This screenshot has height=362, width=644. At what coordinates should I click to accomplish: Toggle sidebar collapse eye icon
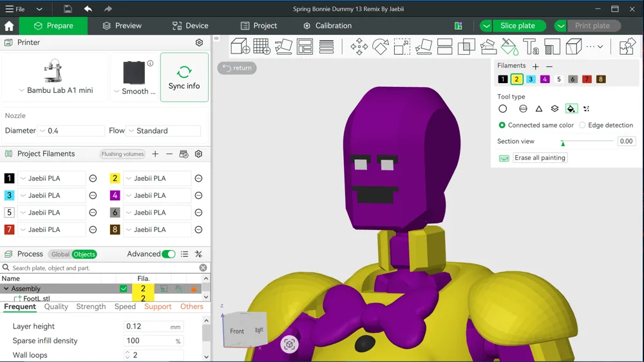pyautogui.click(x=216, y=38)
